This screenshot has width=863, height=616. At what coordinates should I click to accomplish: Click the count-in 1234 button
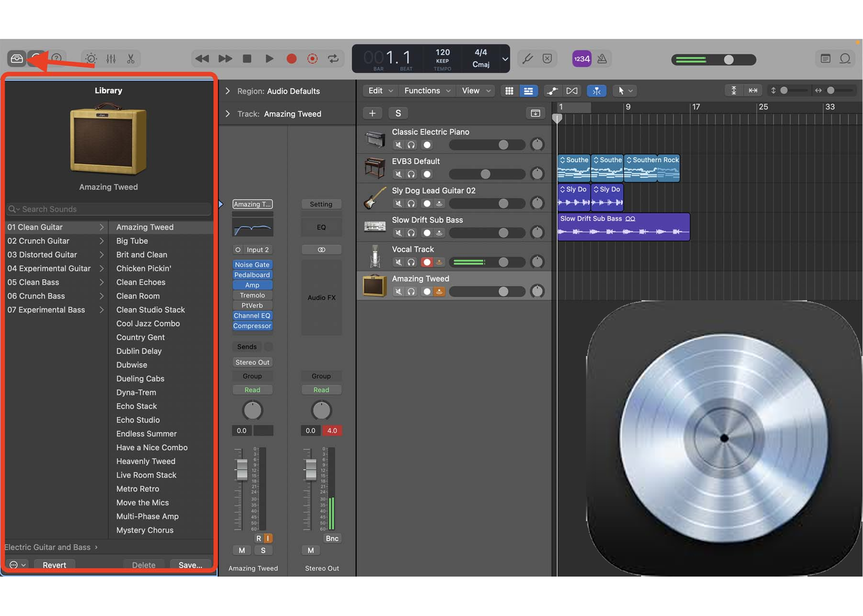pyautogui.click(x=581, y=59)
